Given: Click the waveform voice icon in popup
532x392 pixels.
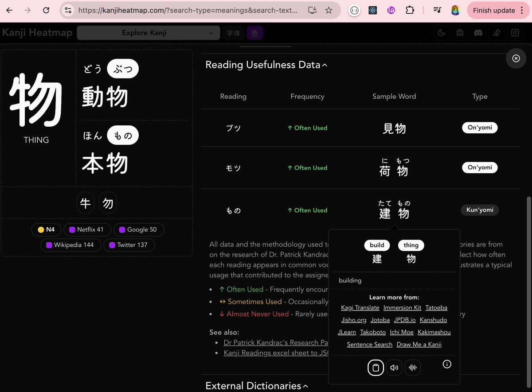Looking at the screenshot, I should (413, 367).
